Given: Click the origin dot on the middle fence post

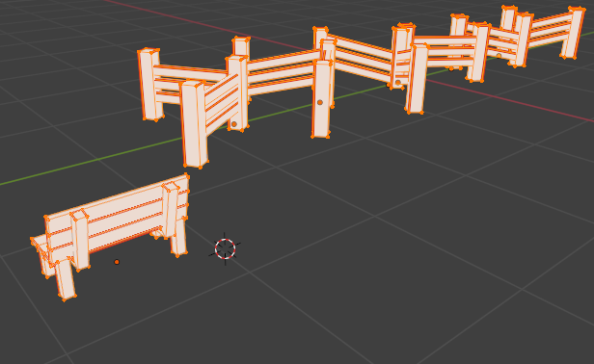Looking at the screenshot, I should (320, 102).
